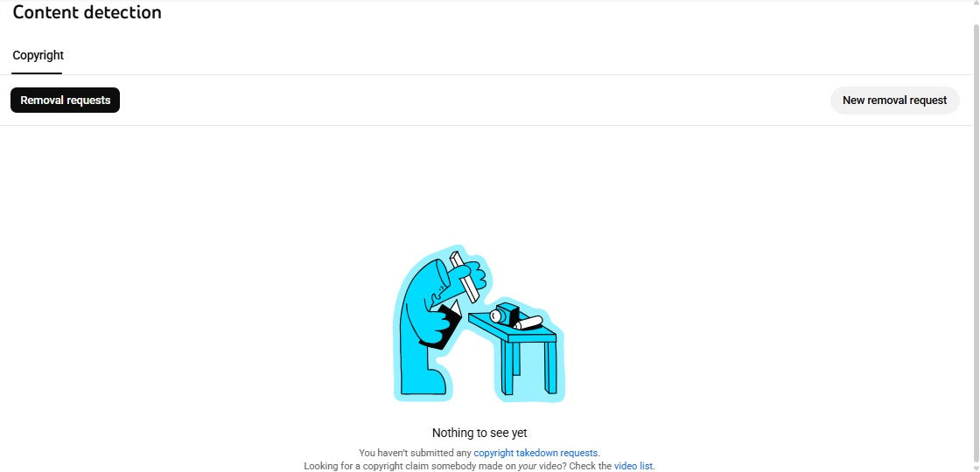Click the Content detection page heading
The image size is (980, 472).
click(87, 12)
